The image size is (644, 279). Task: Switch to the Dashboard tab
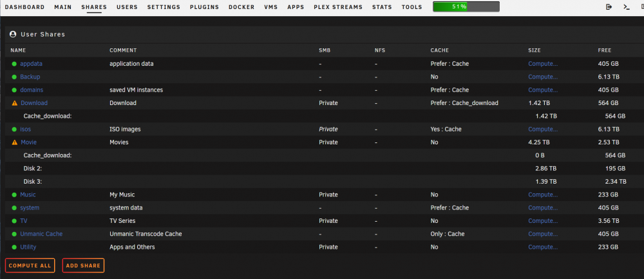[x=24, y=7]
